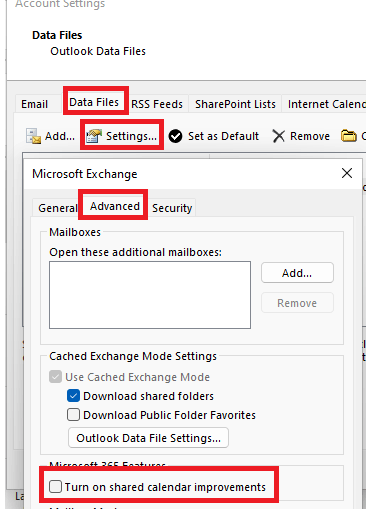Toggle Use Cached Exchange Mode checkbox
The width and height of the screenshot is (366, 509).
(55, 377)
